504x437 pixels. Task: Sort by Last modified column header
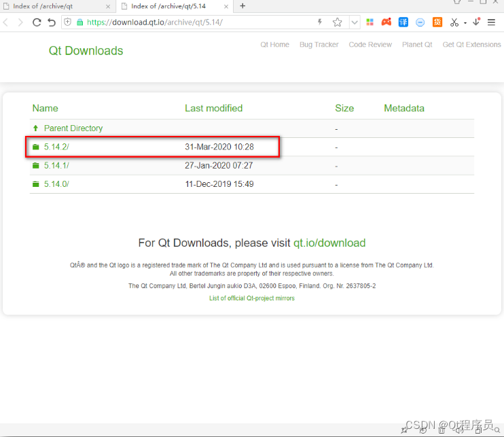point(214,108)
